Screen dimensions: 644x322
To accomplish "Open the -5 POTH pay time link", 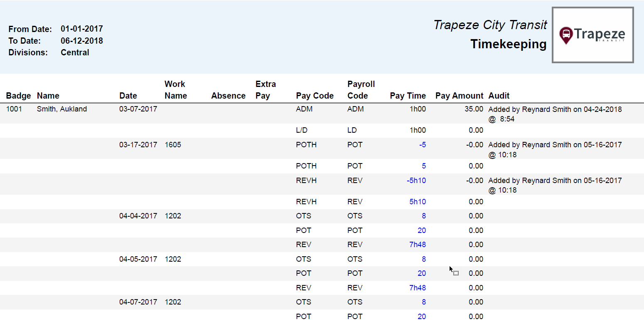I will [423, 144].
